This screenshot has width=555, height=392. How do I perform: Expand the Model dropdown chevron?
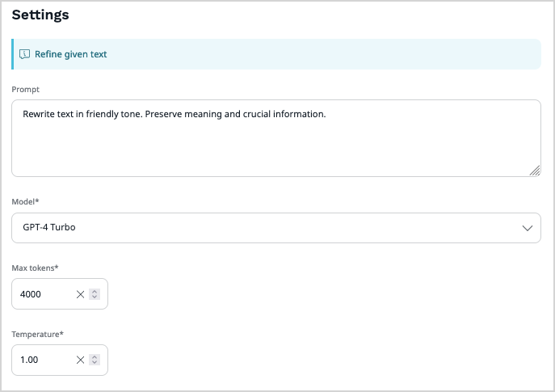[x=528, y=228]
